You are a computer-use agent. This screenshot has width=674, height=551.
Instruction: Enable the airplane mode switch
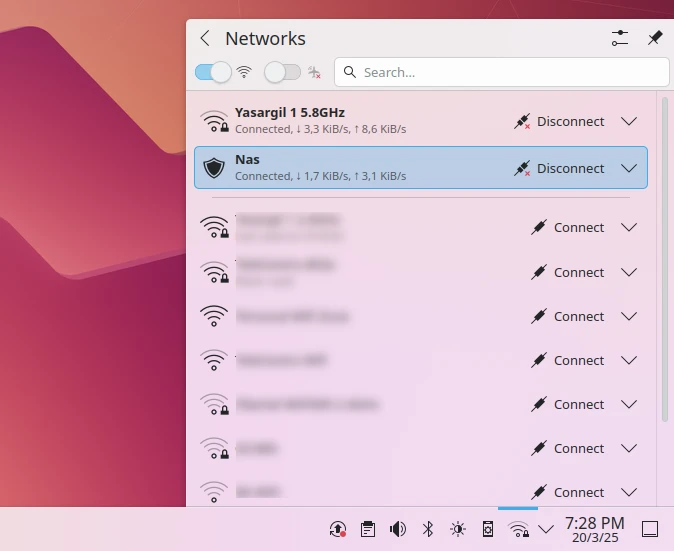tap(282, 72)
